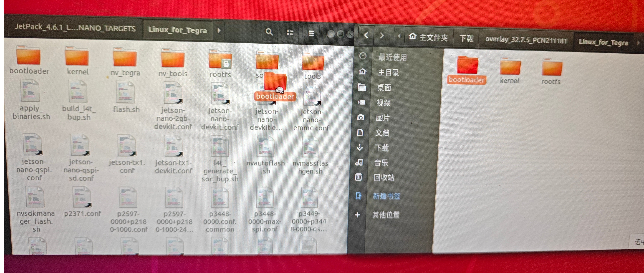Click Downloads (下载) path button
Image resolution: width=644 pixels, height=273 pixels.
[466, 38]
